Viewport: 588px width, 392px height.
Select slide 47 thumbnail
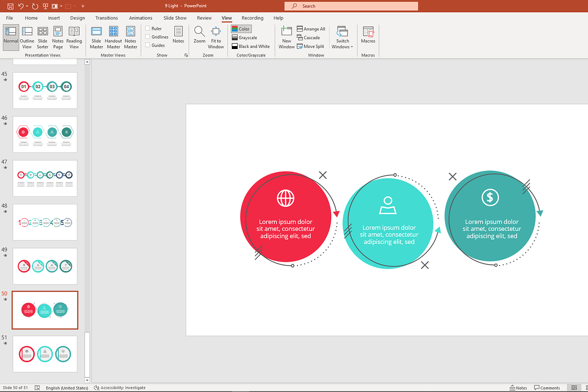[x=45, y=178]
